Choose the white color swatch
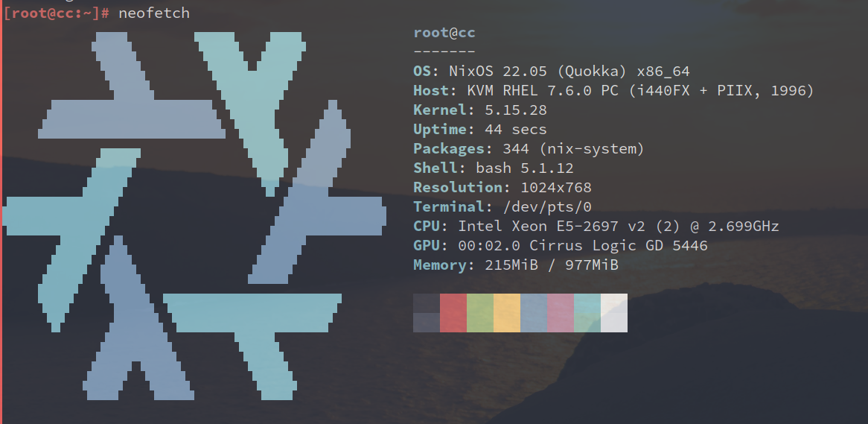The height and width of the screenshot is (424, 868). [614, 312]
